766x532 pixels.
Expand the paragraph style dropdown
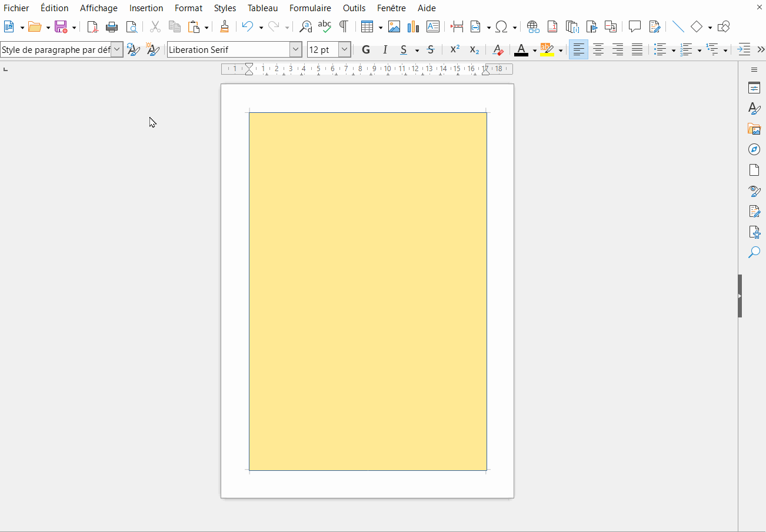click(117, 50)
